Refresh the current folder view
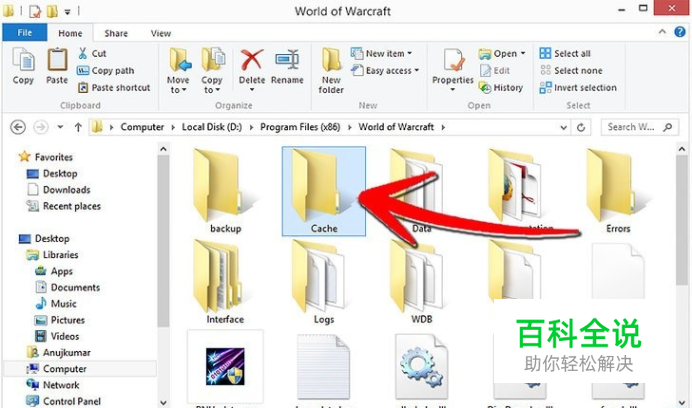Screen dimensions: 692x408 581,128
